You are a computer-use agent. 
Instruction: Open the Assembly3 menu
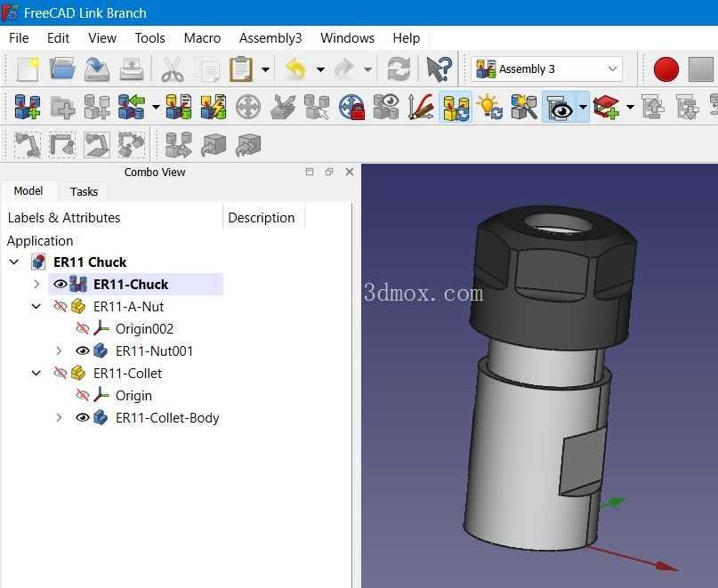(270, 38)
